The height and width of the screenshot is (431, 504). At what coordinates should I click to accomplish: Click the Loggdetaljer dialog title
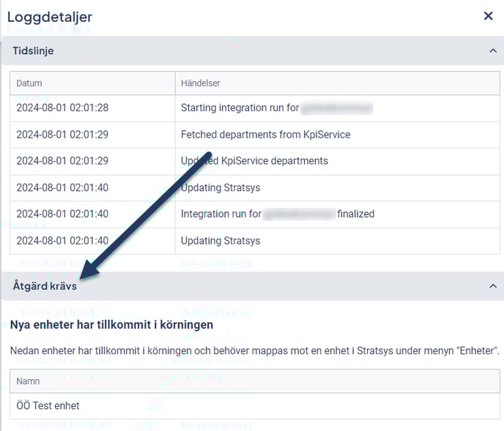(x=50, y=16)
